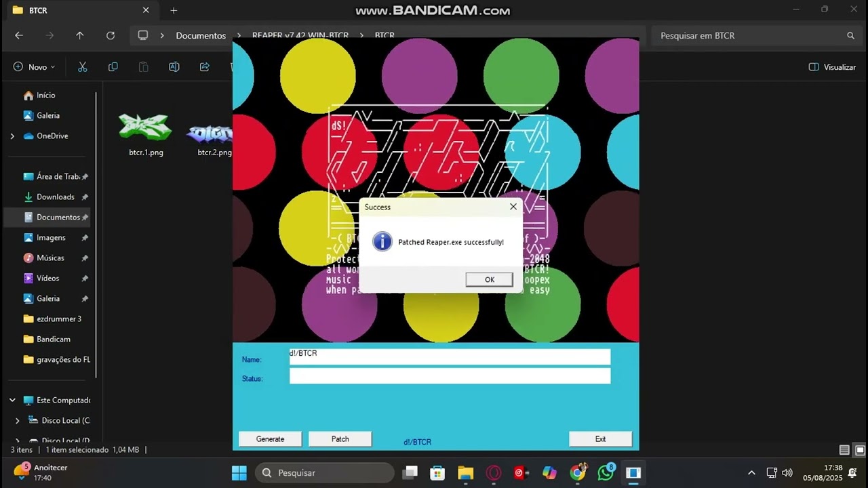
Task: Click the Cut (scissors) icon
Action: 83,67
